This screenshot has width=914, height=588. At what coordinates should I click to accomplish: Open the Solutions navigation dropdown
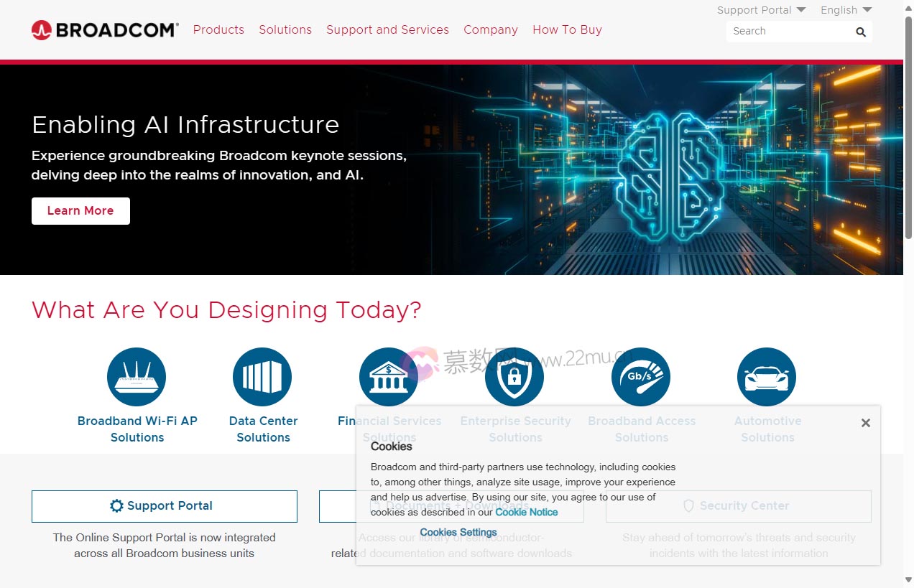click(x=285, y=30)
